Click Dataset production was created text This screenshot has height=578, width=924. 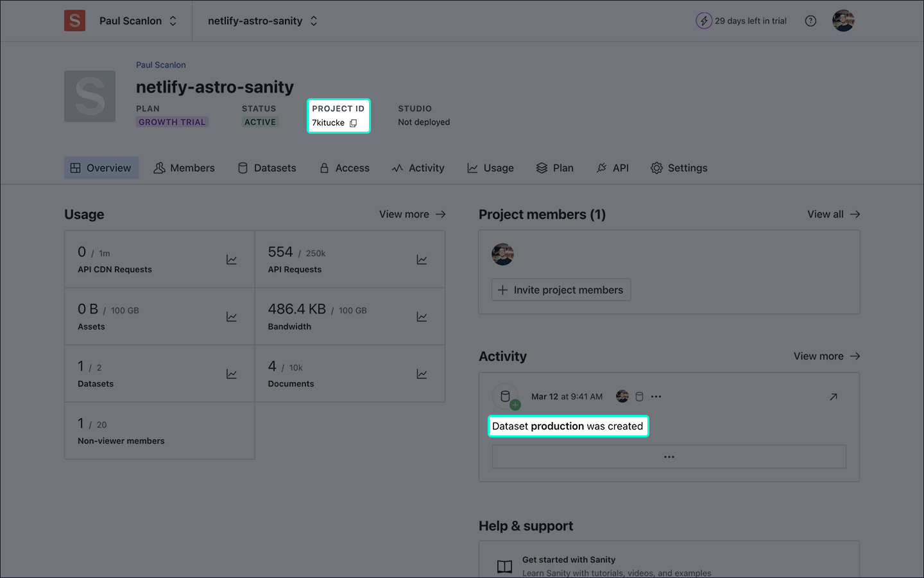(x=567, y=426)
